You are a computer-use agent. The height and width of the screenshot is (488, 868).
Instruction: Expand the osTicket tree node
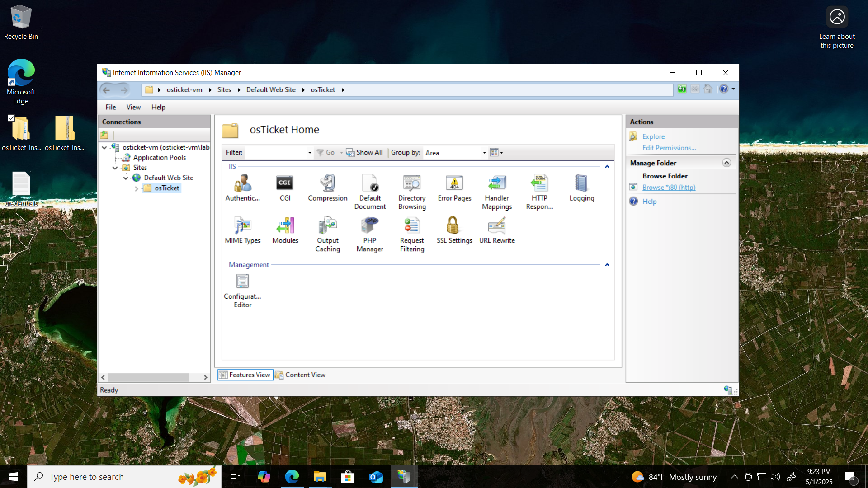click(137, 188)
